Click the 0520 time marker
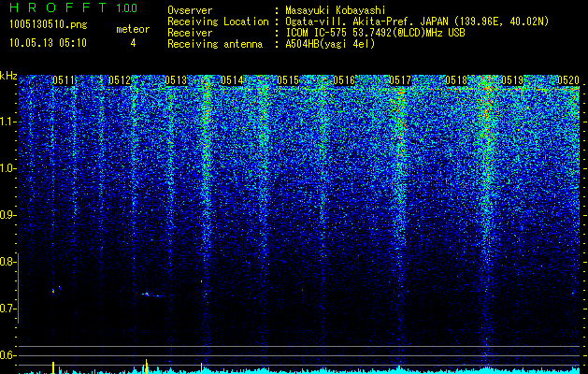 click(x=568, y=80)
